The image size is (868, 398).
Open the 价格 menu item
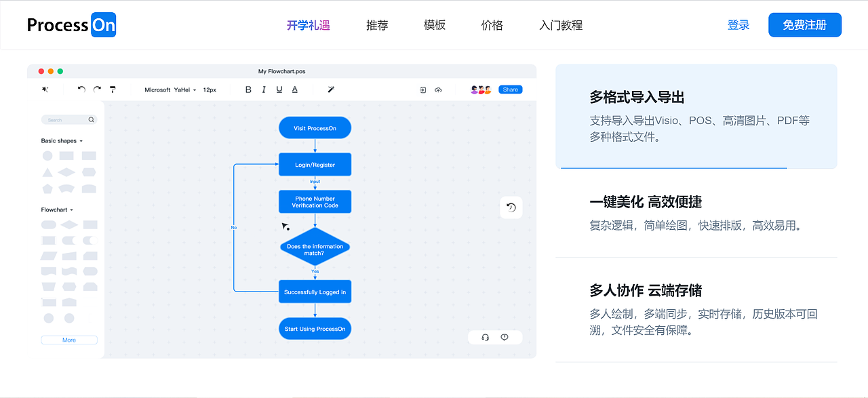tap(491, 25)
